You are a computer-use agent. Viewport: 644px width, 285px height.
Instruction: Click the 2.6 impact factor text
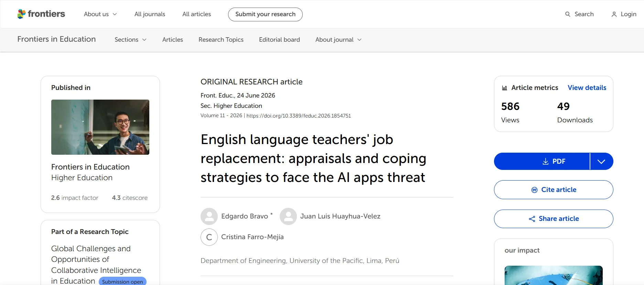[75, 198]
